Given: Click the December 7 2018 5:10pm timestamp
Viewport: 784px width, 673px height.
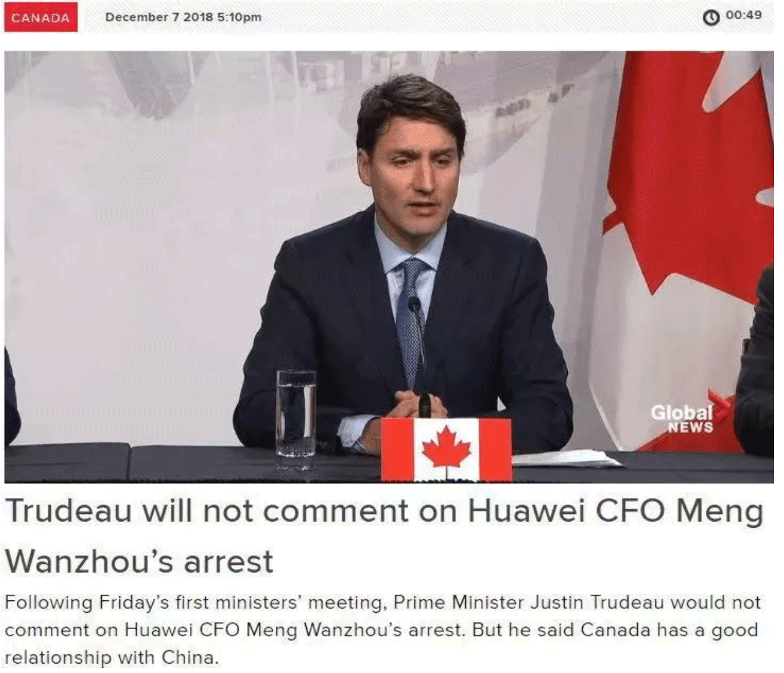Looking at the screenshot, I should [x=183, y=17].
